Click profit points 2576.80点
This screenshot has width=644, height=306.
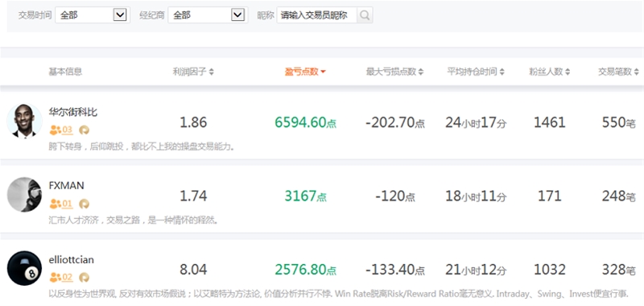coord(306,270)
